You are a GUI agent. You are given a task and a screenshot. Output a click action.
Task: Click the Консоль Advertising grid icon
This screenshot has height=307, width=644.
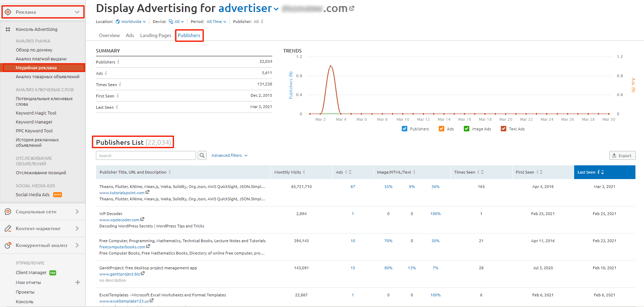(x=8, y=29)
